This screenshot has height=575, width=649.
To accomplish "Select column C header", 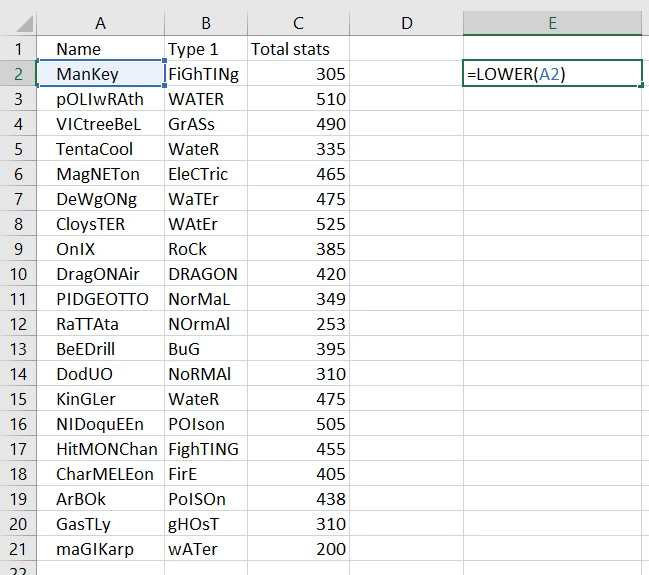I will coord(298,23).
